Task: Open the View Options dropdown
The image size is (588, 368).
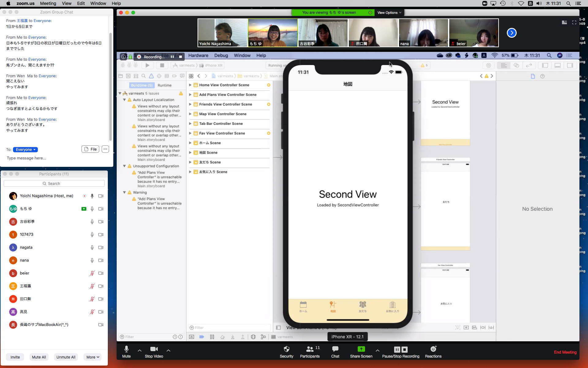Action: click(x=389, y=13)
